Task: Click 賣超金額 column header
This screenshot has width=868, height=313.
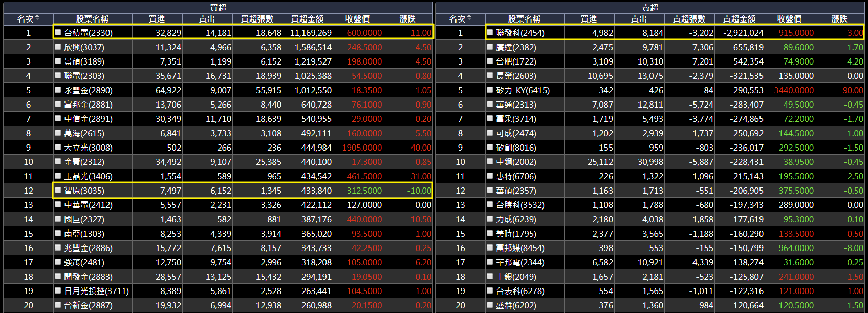Action: pyautogui.click(x=739, y=19)
